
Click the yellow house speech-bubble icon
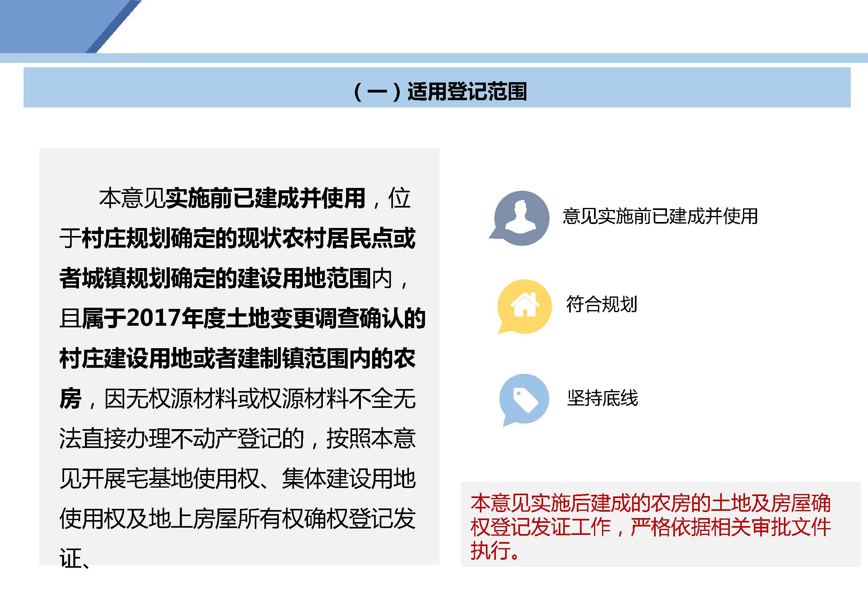click(524, 307)
